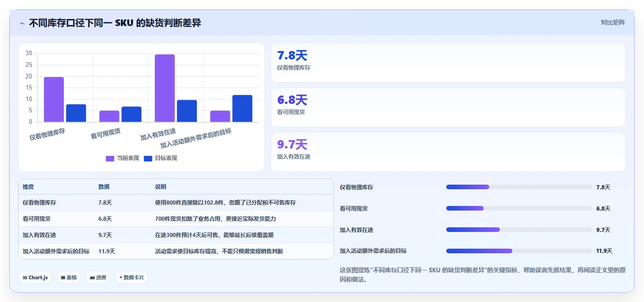Screen dimensions: 644x302
Task: Click the 仅看物理库存 chart axis label
Action: pyautogui.click(x=47, y=135)
